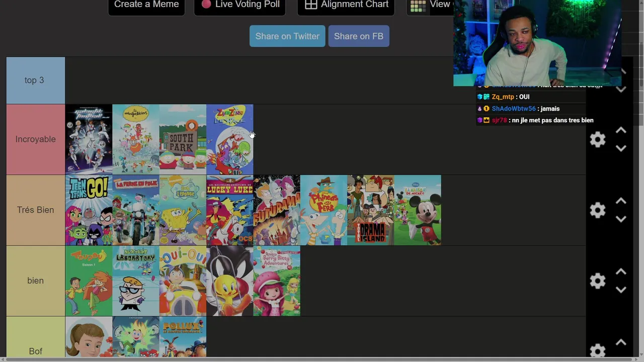The image size is (644, 362).
Task: Select the Pollux poster
Action: click(183, 337)
